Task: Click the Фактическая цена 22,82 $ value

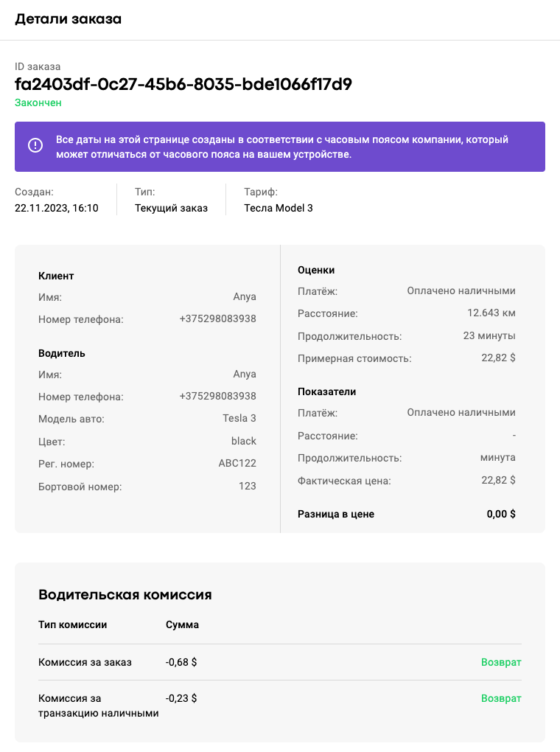Action: (x=498, y=480)
